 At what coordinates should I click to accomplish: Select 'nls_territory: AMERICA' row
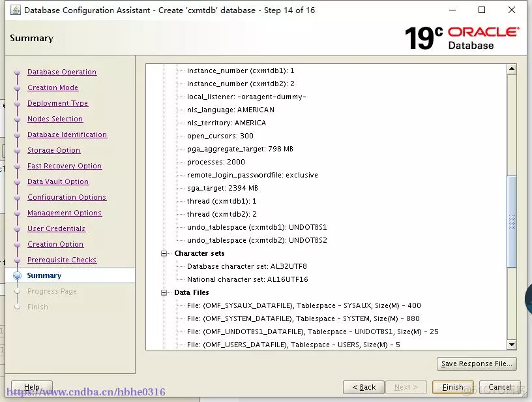tap(226, 123)
